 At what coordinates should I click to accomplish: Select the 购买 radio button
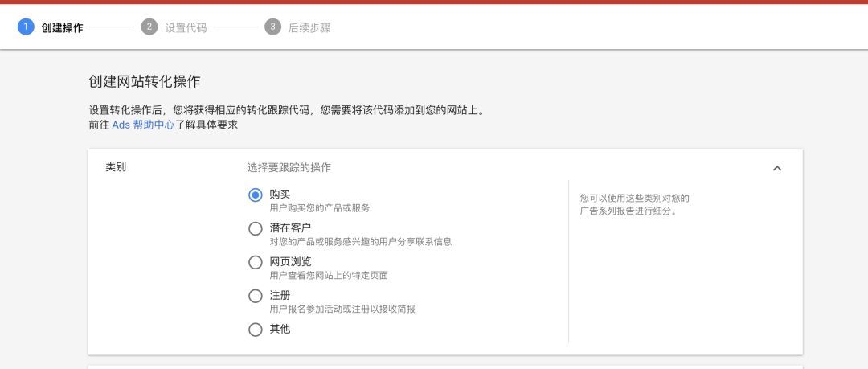(x=256, y=195)
